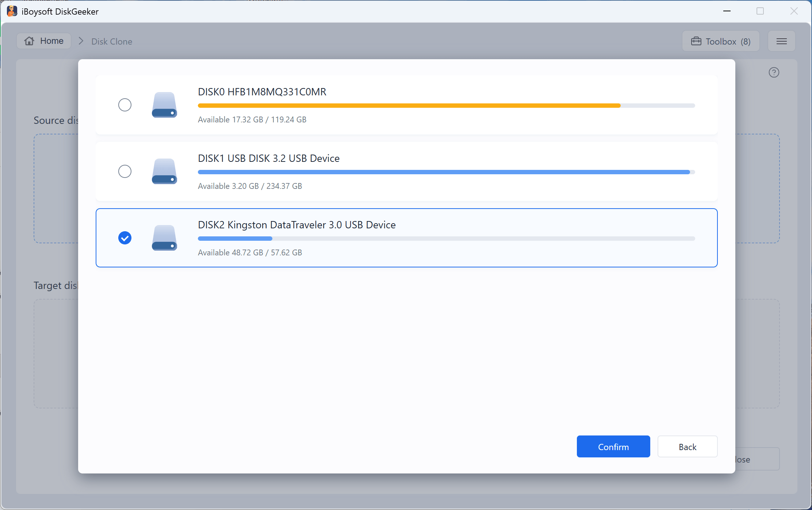Click the DISK1 blue usage bar
812x510 pixels.
point(446,172)
